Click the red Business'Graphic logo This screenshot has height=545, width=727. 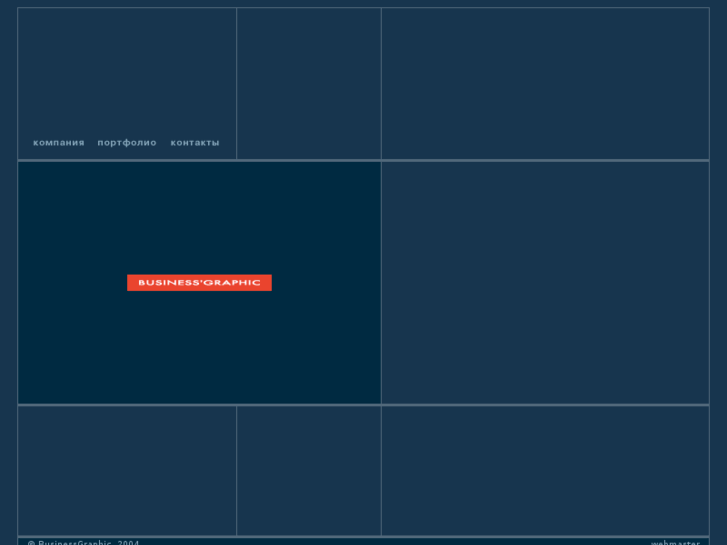tap(199, 282)
